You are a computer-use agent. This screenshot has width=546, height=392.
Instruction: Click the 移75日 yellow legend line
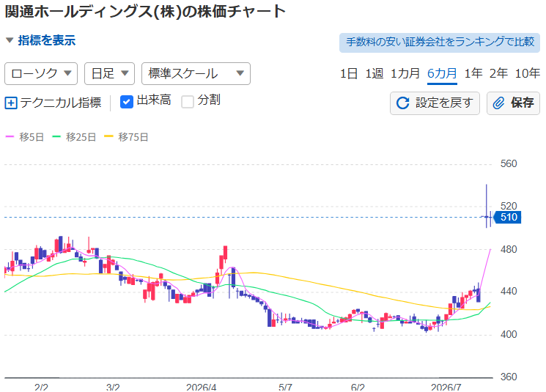click(x=108, y=137)
